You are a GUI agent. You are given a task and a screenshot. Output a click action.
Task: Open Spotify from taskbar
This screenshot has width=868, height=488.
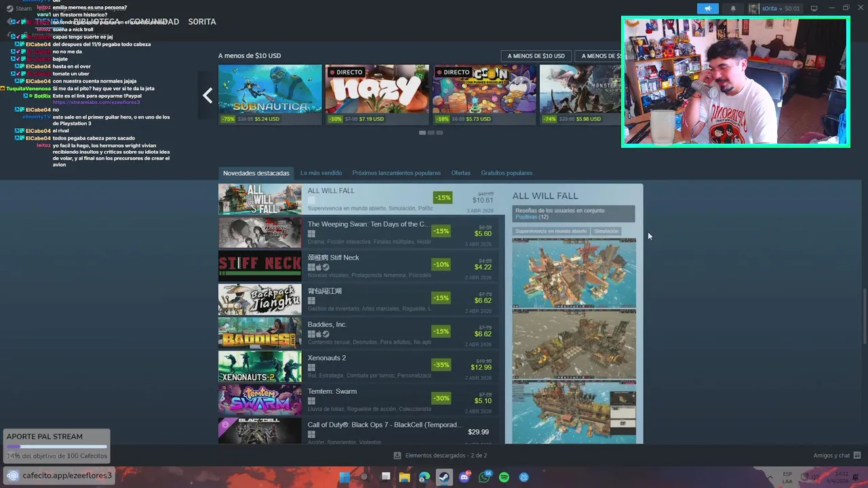[x=504, y=477]
